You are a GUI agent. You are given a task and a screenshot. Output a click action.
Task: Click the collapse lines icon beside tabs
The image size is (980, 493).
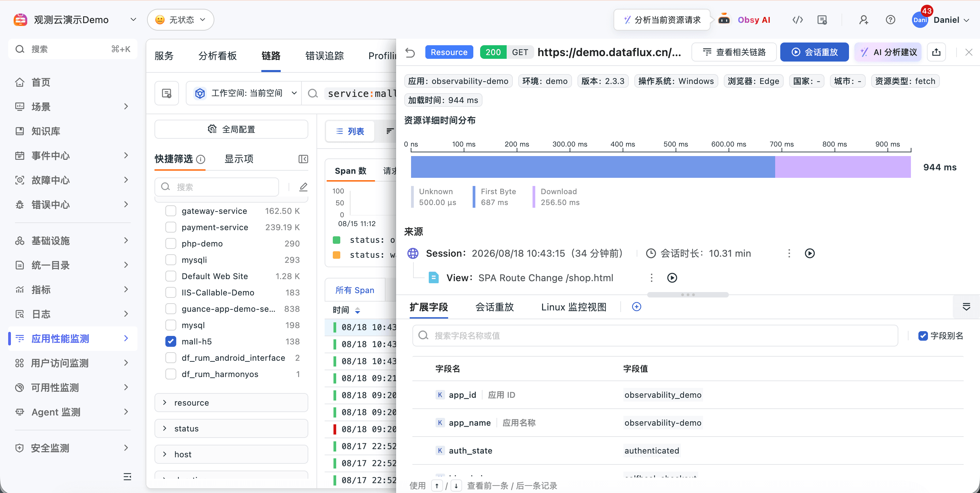point(966,307)
